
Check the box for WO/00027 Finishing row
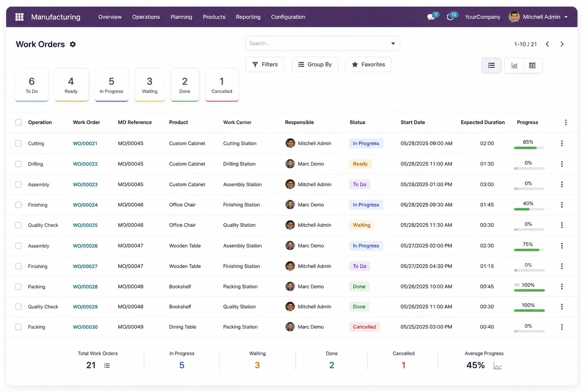pyautogui.click(x=18, y=266)
